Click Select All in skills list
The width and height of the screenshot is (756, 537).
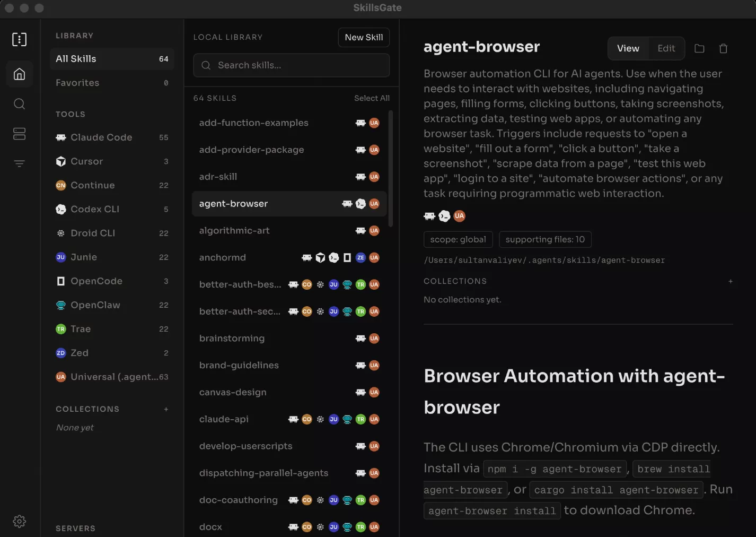372,98
